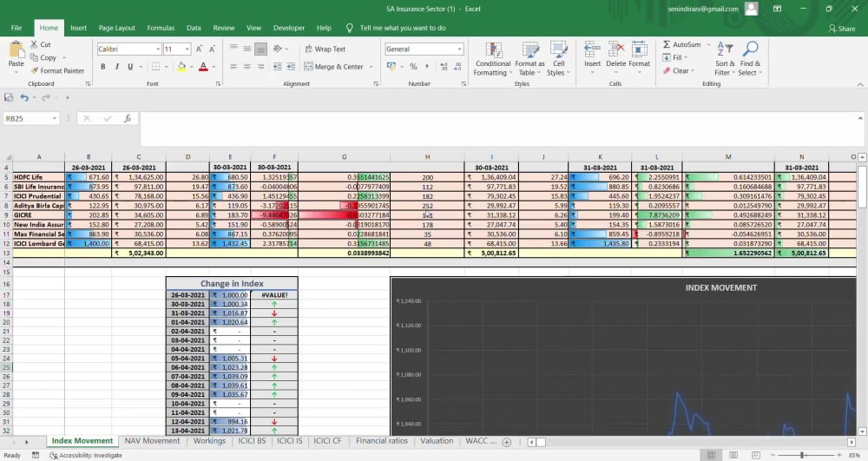Apply the fill color bucket

[181, 66]
